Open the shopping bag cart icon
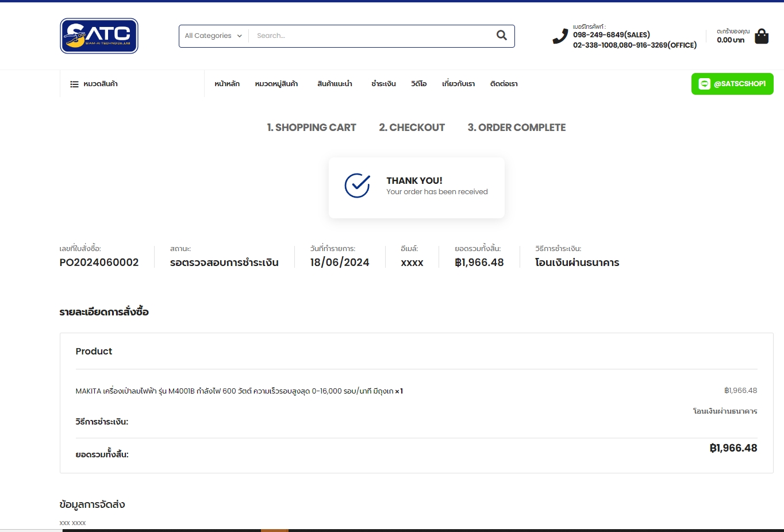Screen dimensions: 784x532 pos(761,36)
